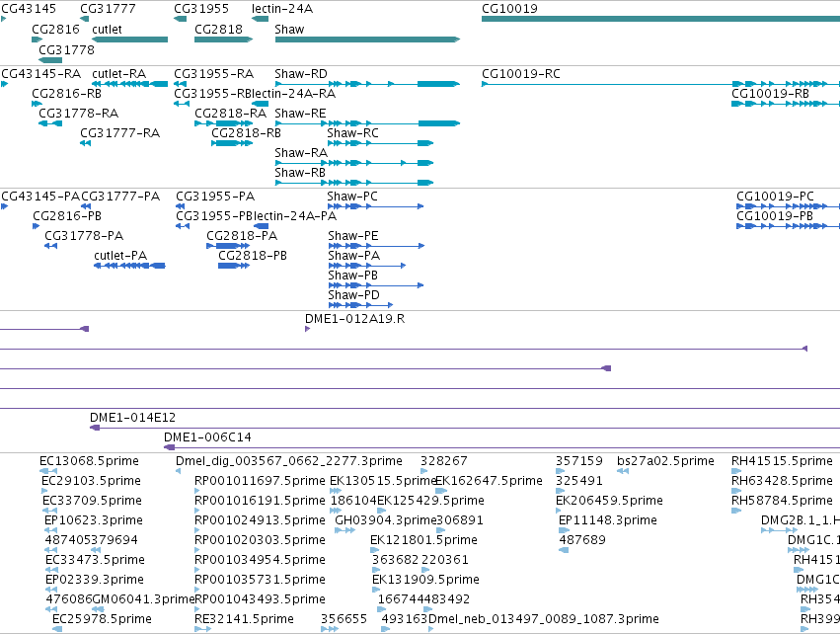The image size is (840, 634).
Task: Click the CG10019-PB protein label
Action: point(775,216)
